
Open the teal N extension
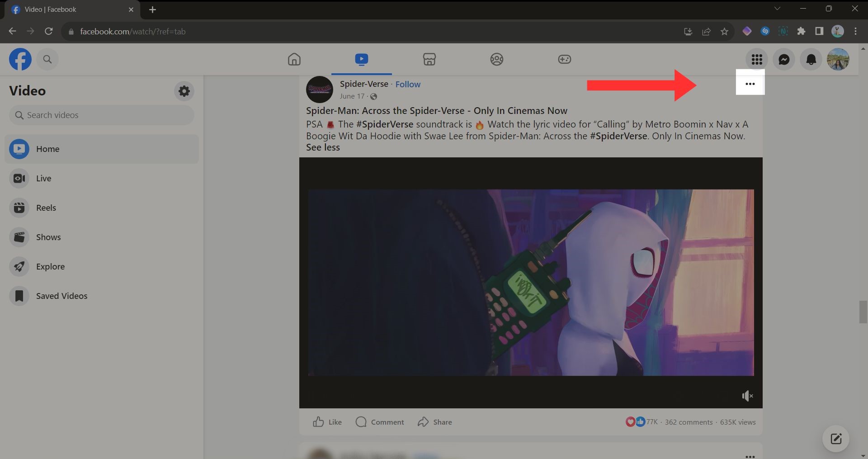(x=783, y=31)
